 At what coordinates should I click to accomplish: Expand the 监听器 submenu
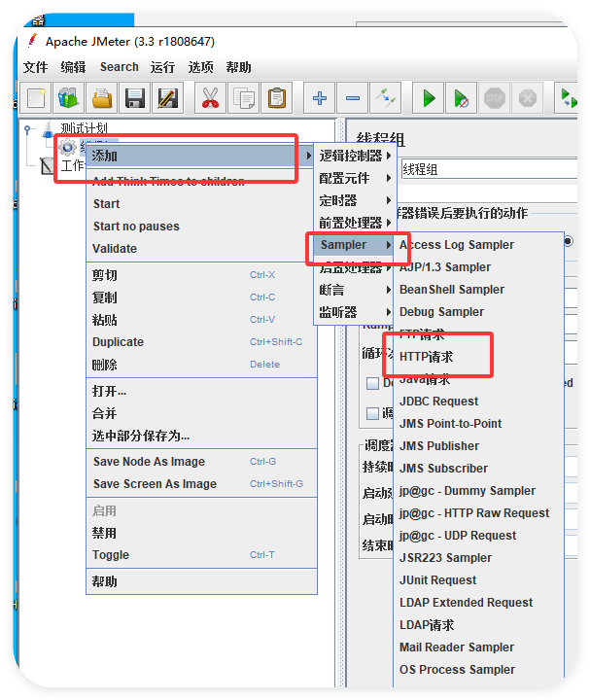pyautogui.click(x=355, y=312)
